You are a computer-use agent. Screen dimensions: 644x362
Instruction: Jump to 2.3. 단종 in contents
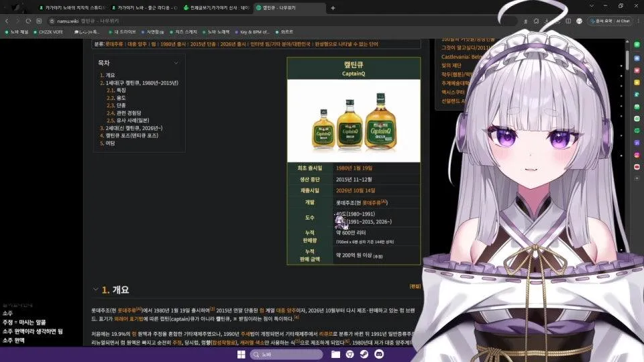coord(116,105)
